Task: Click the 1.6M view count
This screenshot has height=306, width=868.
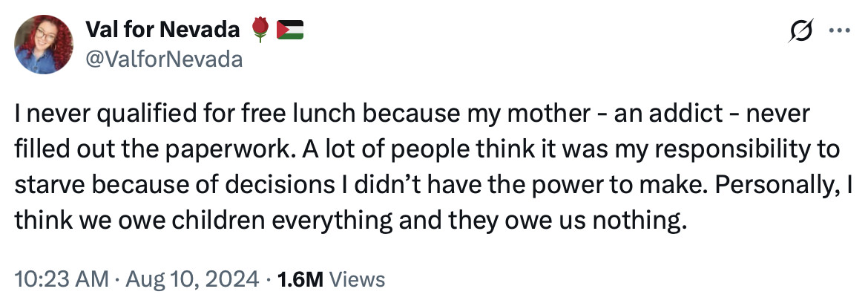Action: [x=300, y=279]
